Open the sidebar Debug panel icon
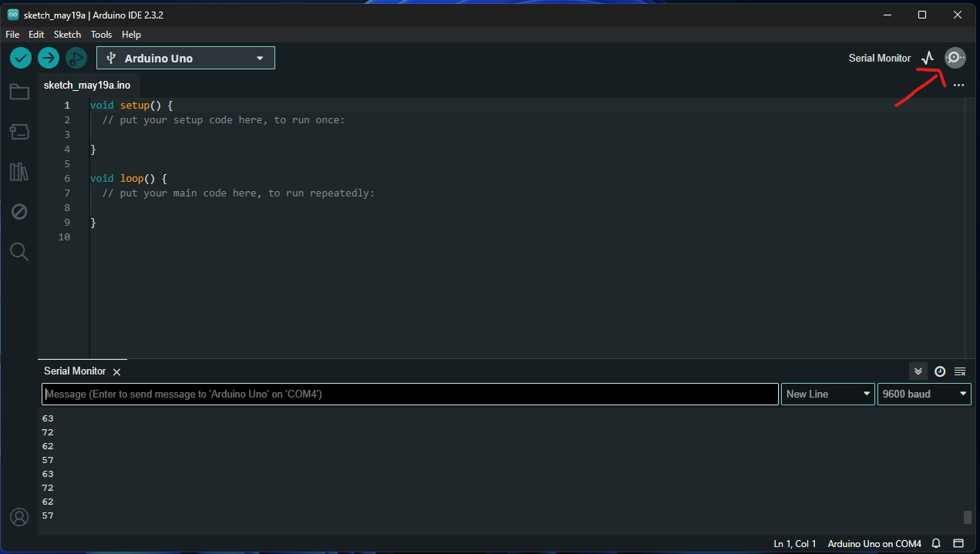 coord(19,212)
